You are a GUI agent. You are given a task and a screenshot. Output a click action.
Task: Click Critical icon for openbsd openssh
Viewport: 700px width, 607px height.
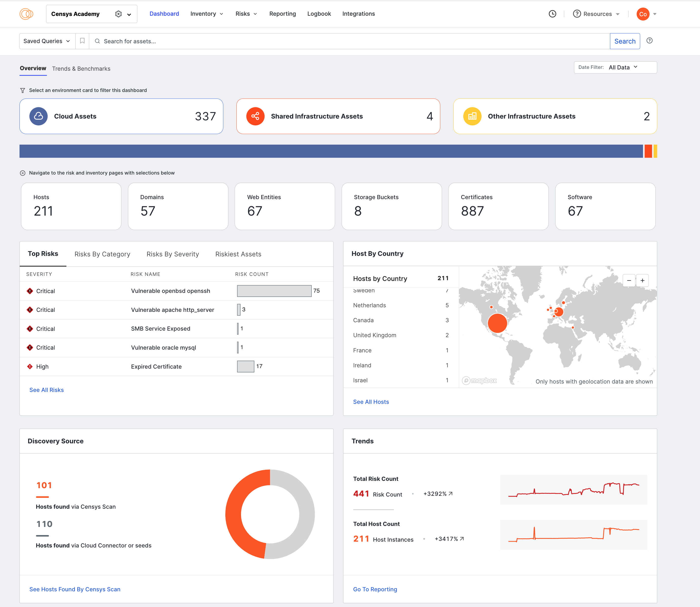pos(30,291)
